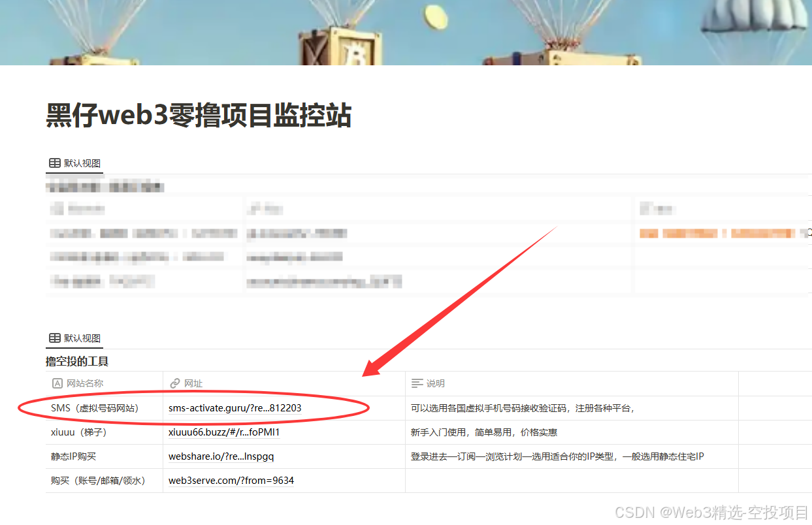Click the parachute crate cover image

[x=406, y=33]
